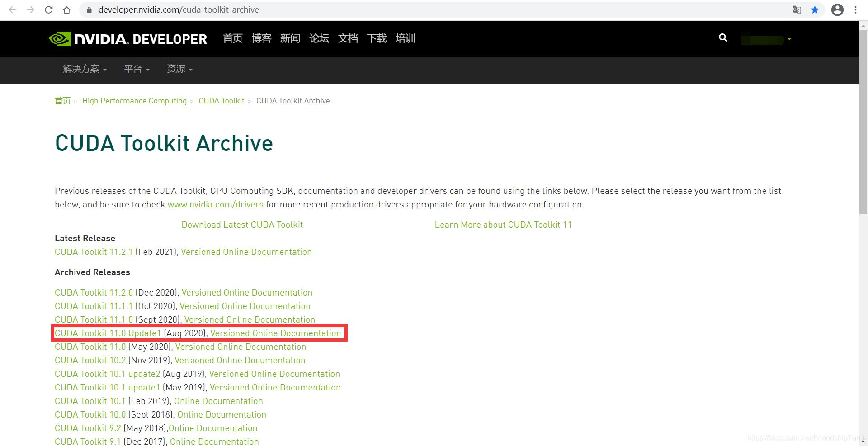Open the 文档 menu item
Image resolution: width=868 pixels, height=446 pixels.
point(348,38)
